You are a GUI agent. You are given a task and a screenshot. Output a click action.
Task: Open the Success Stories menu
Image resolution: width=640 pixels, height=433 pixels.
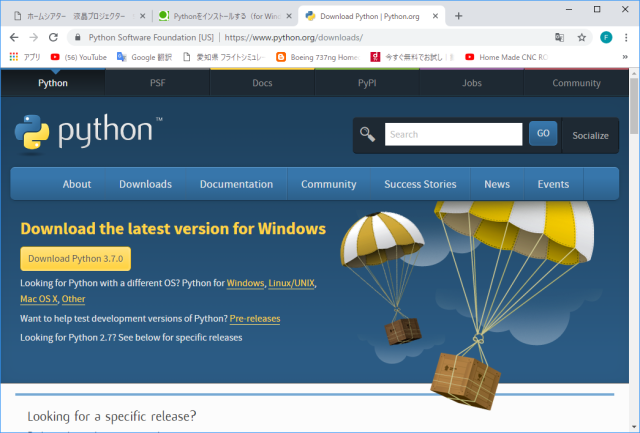pyautogui.click(x=420, y=184)
